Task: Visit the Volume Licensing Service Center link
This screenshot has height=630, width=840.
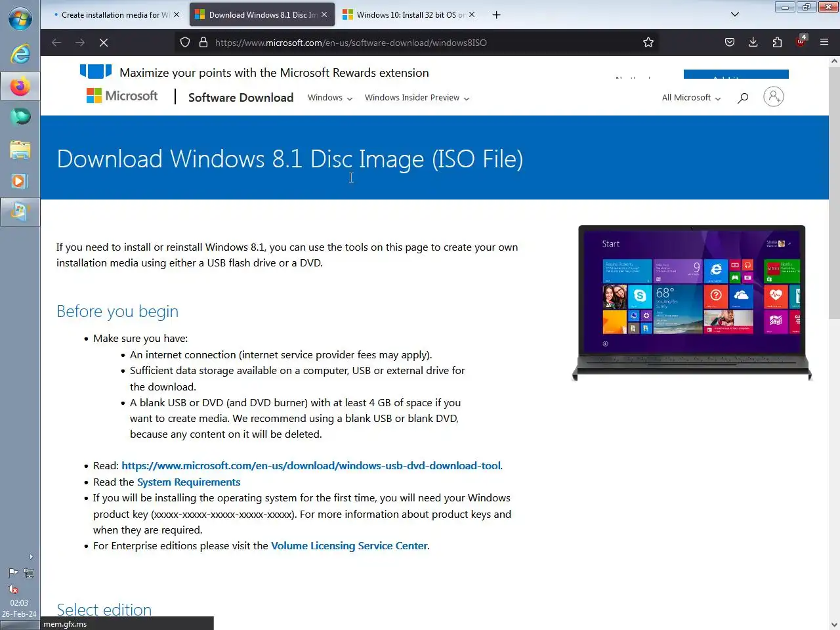Action: click(x=349, y=546)
